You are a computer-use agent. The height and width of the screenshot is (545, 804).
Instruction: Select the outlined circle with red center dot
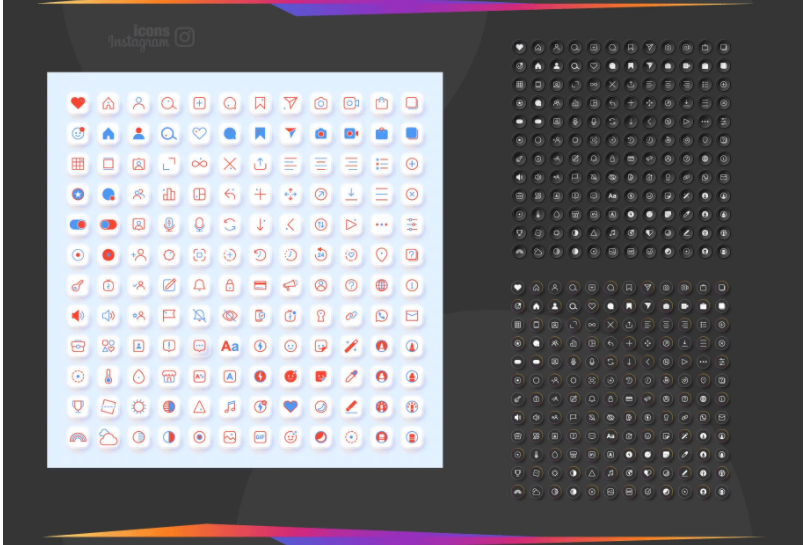(78, 255)
